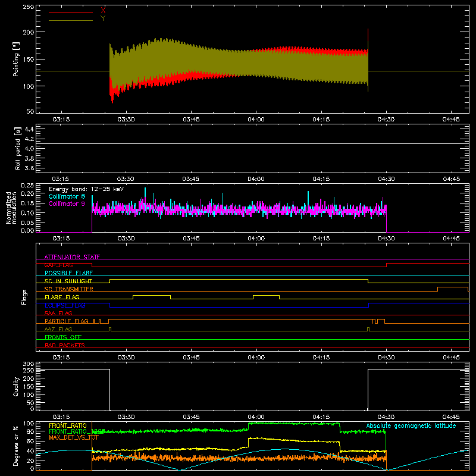Click 'Absolute geomagnetic latitude' label

(411, 425)
